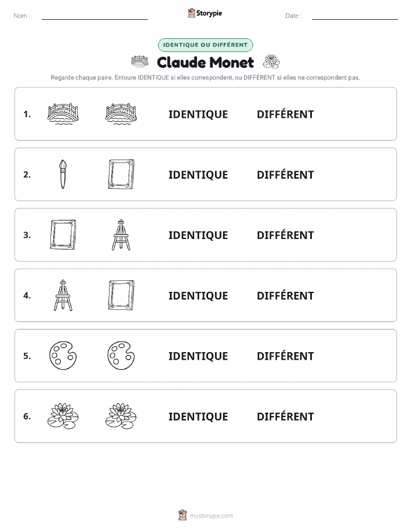The width and height of the screenshot is (411, 532).
Task: Select DIFFÉRENT for row 4
Action: (x=285, y=295)
